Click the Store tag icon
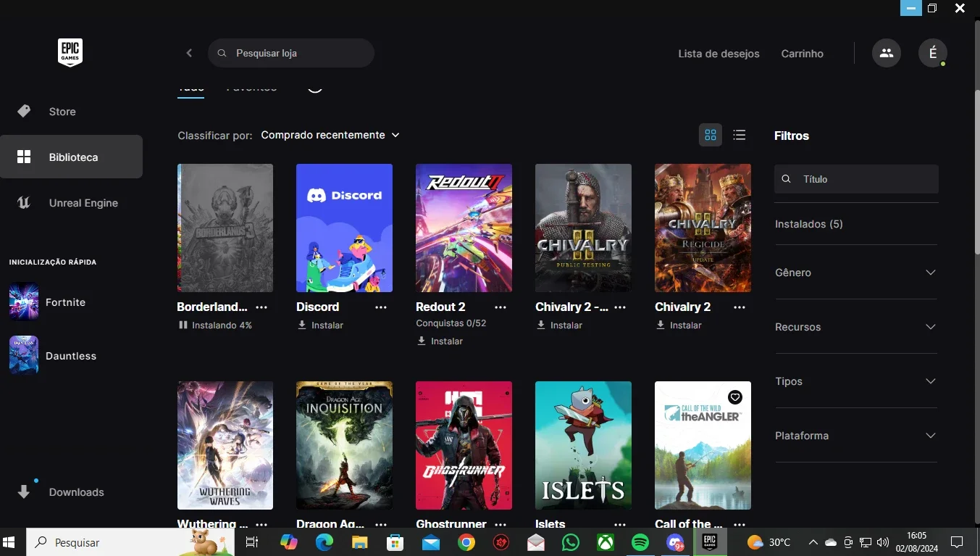 (24, 112)
